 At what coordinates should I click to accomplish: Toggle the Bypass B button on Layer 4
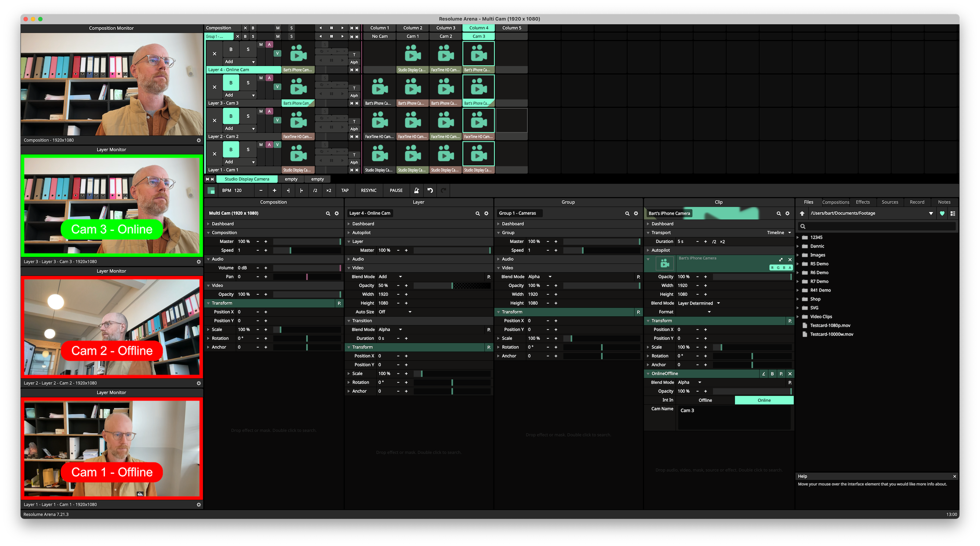tap(231, 50)
